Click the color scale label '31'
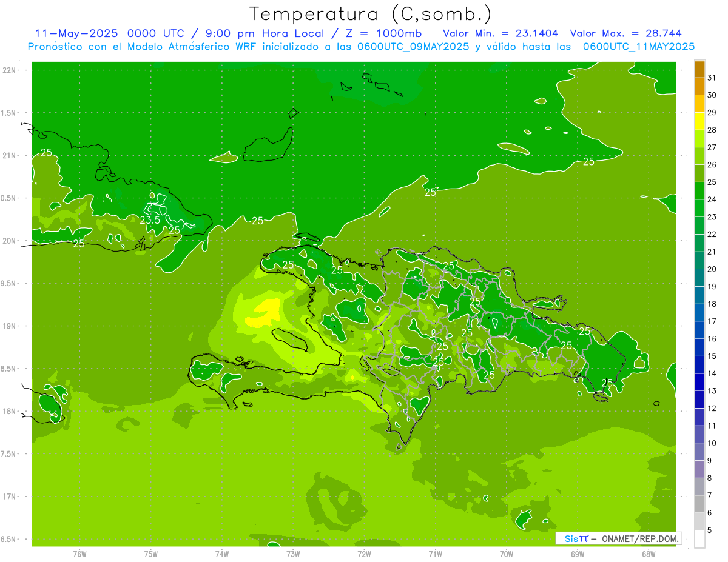This screenshot has height=562, width=728. [712, 78]
